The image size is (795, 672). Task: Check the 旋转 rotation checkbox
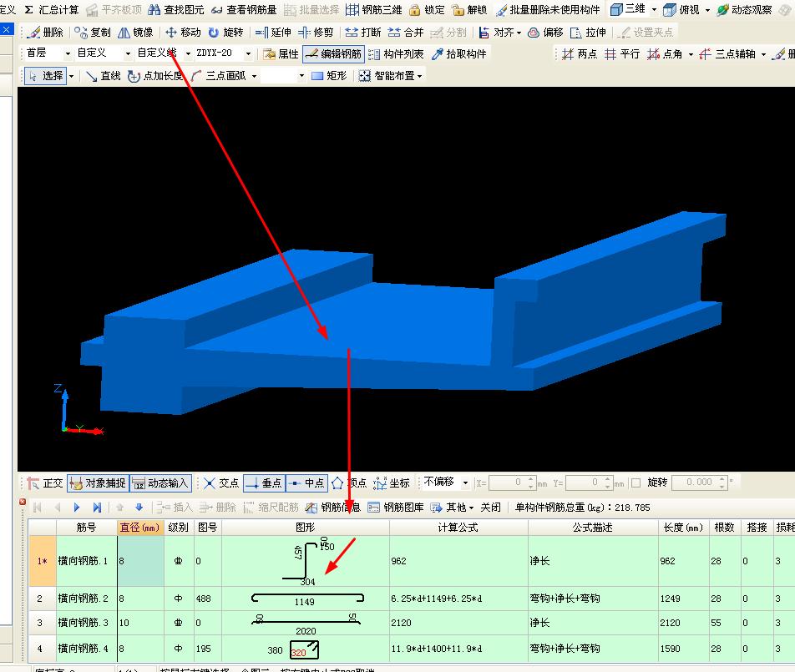point(636,483)
